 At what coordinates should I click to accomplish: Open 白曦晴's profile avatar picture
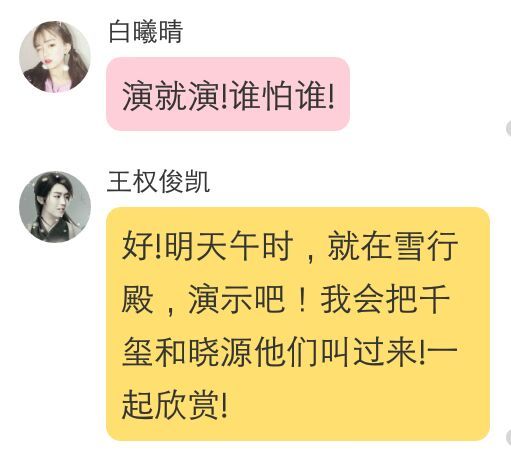click(55, 57)
